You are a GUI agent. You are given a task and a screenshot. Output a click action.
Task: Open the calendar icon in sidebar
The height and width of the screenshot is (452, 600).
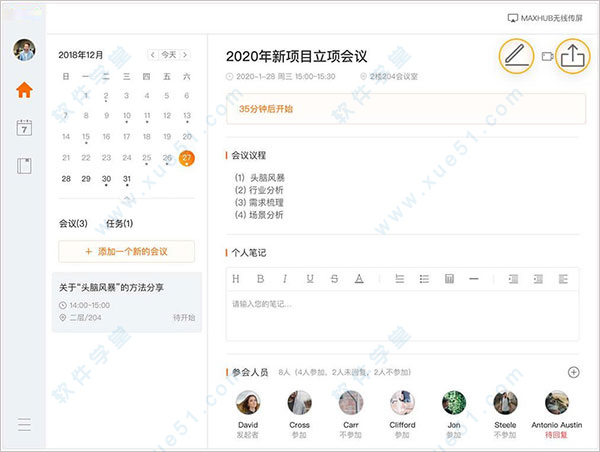click(24, 128)
